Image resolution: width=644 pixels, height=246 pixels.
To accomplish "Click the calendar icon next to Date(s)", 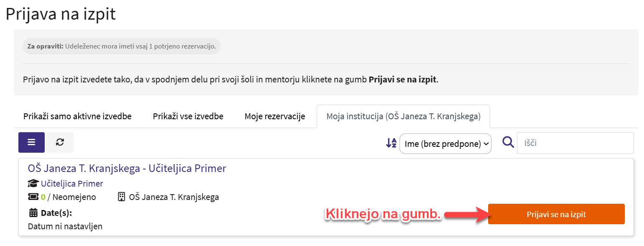I will click(33, 213).
